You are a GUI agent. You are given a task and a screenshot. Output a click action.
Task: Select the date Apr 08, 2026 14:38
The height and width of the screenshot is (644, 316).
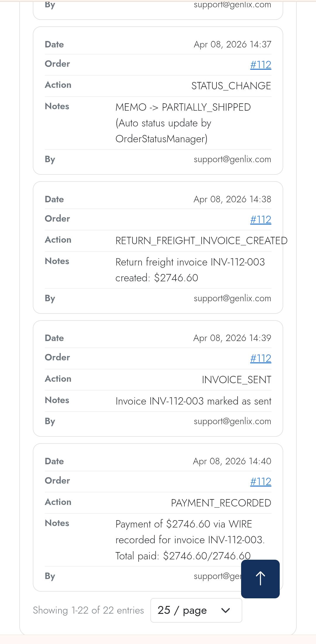click(232, 199)
